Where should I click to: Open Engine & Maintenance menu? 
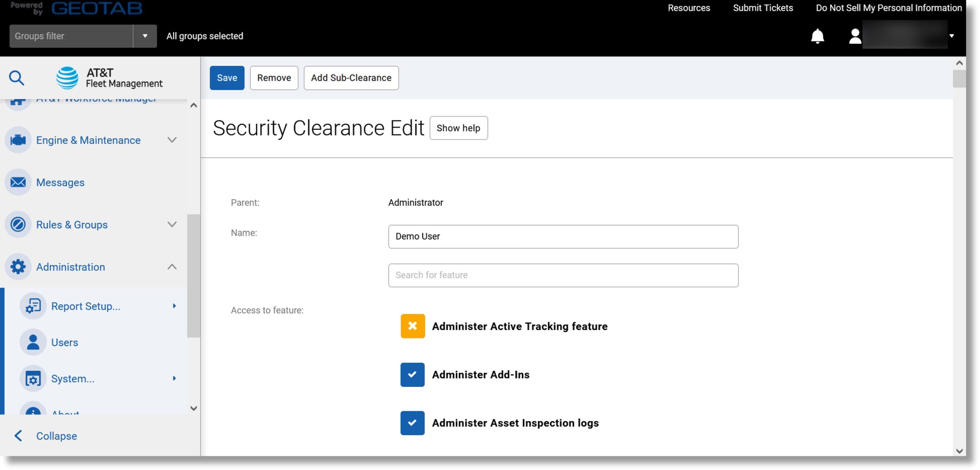(x=88, y=140)
